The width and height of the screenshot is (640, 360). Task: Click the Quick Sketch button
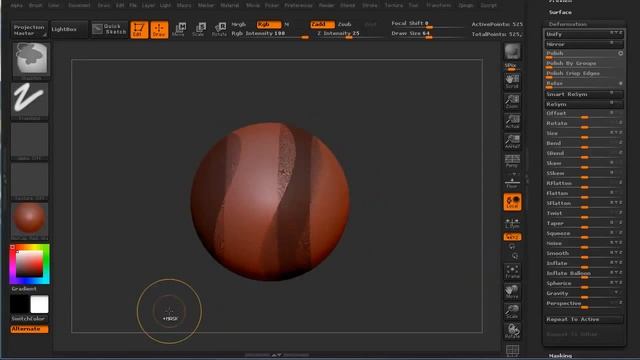click(x=109, y=29)
